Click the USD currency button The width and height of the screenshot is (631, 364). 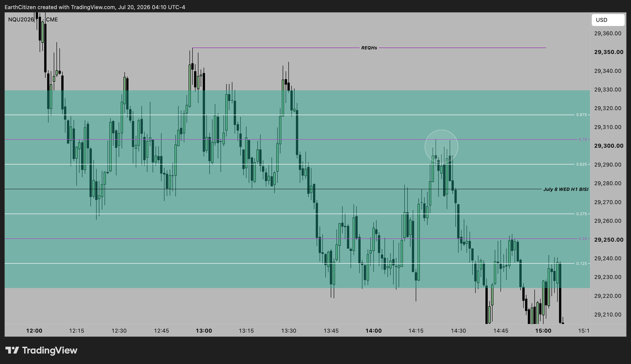(608, 20)
